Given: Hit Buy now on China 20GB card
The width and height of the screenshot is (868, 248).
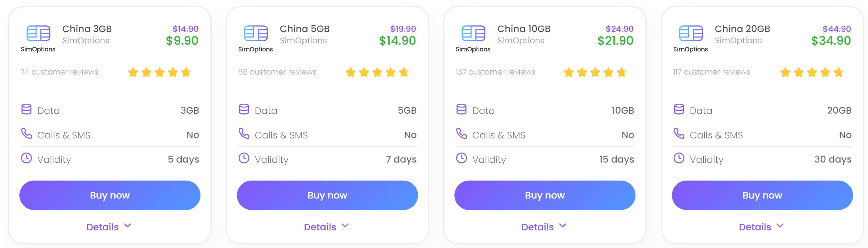Looking at the screenshot, I should pos(762,195).
